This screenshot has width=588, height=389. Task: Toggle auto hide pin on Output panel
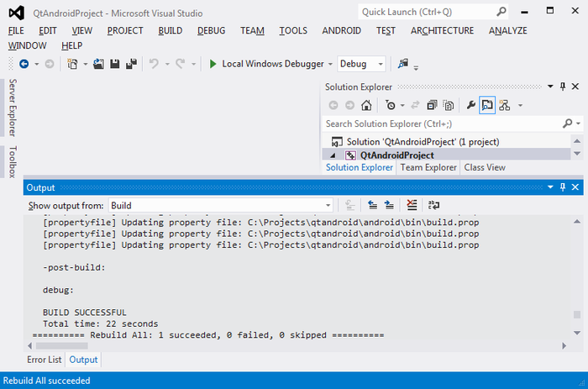(x=563, y=187)
